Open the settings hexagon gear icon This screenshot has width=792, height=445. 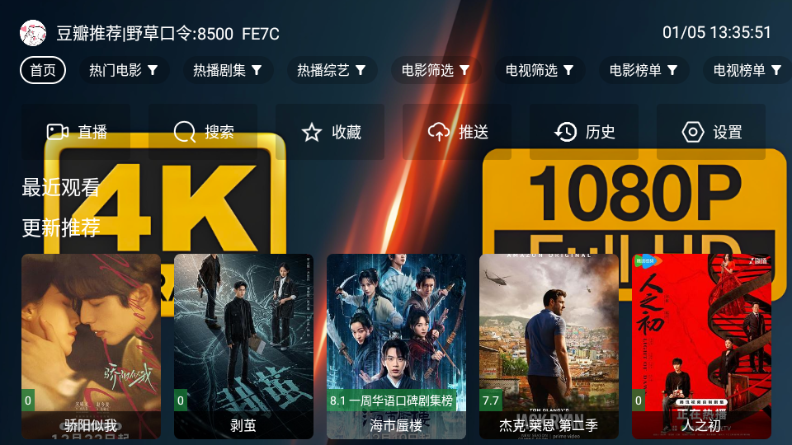[x=692, y=132]
